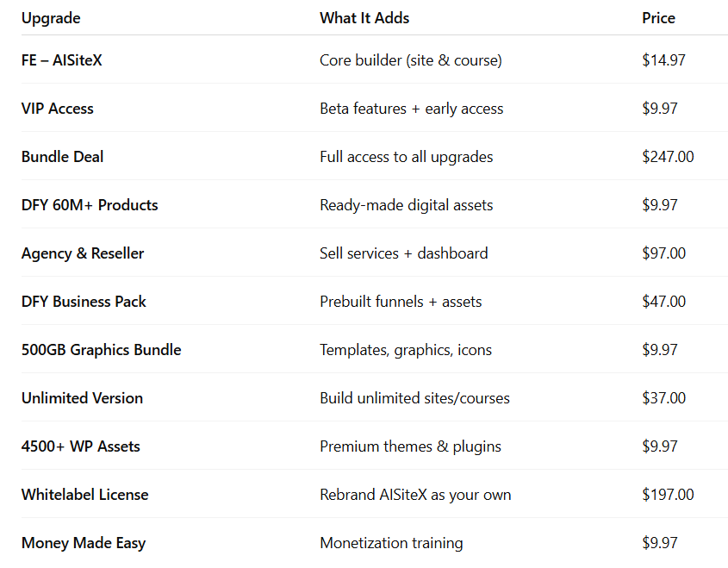This screenshot has height=568, width=728.
Task: Click the Premium themes & plugins text
Action: [410, 446]
